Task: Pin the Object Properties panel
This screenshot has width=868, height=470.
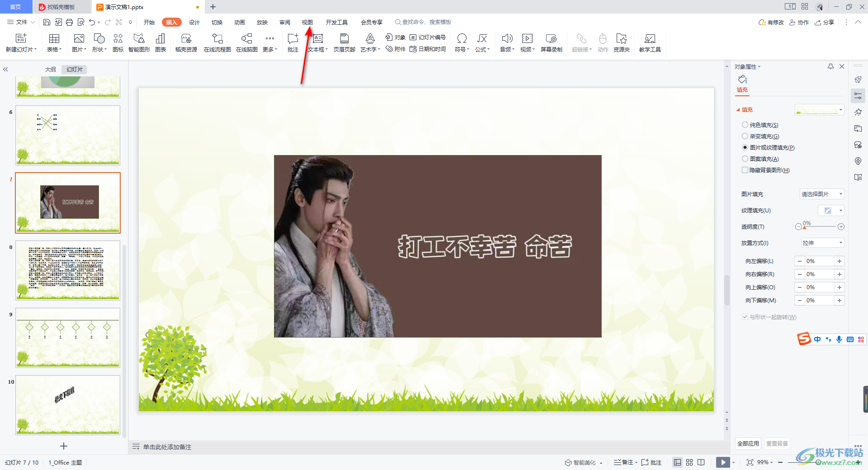Action: (830, 66)
